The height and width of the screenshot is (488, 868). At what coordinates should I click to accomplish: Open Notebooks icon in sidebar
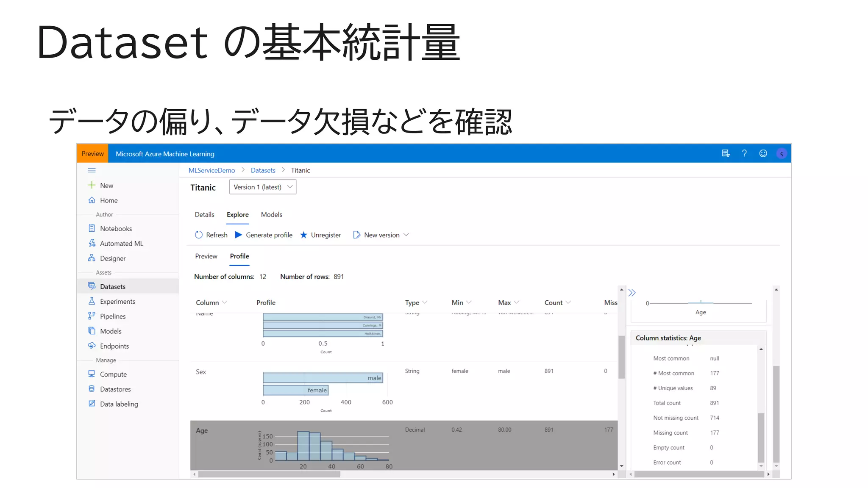click(92, 228)
